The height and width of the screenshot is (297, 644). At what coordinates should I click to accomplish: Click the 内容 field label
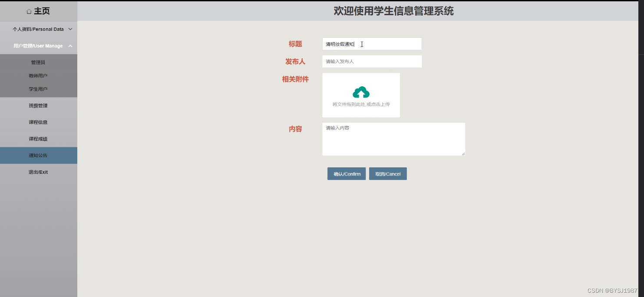[x=295, y=129]
